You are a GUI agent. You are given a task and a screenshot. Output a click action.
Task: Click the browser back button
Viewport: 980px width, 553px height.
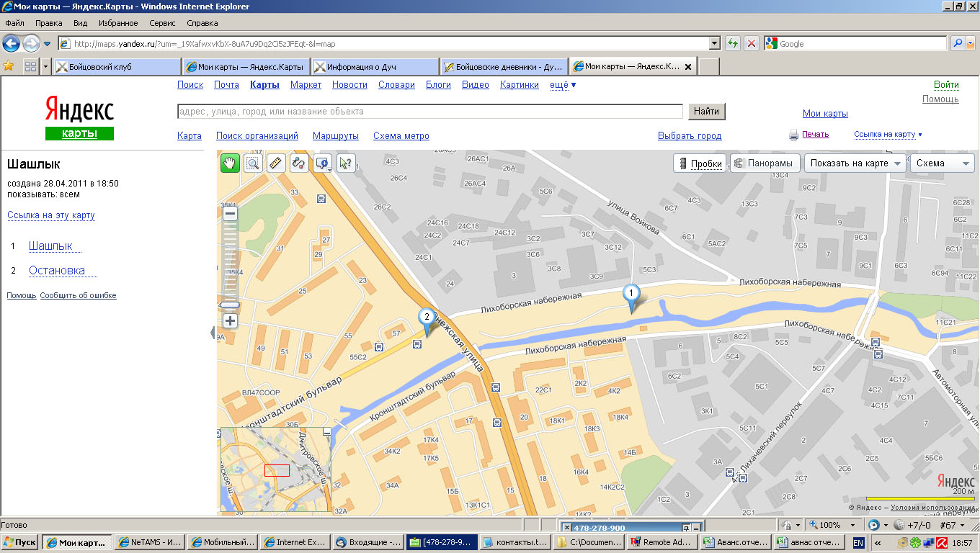(x=11, y=44)
